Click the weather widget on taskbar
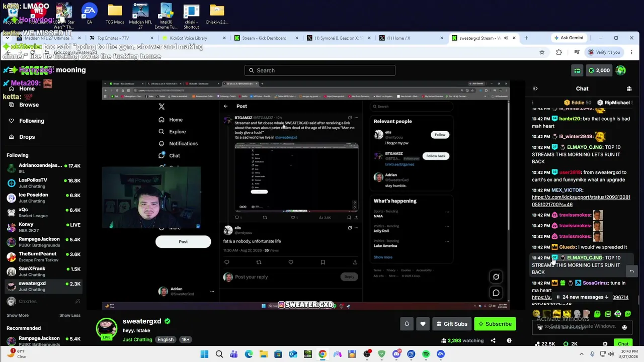This screenshot has width=644, height=362. pos(17,353)
